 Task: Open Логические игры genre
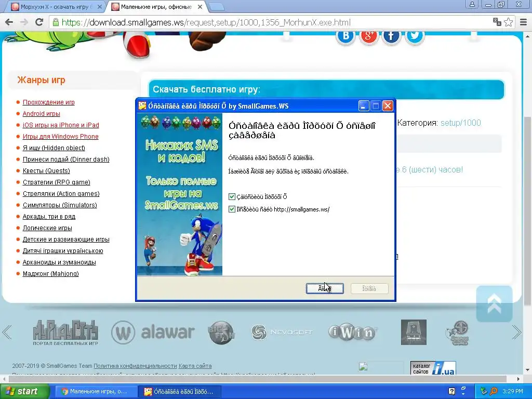pyautogui.click(x=47, y=228)
